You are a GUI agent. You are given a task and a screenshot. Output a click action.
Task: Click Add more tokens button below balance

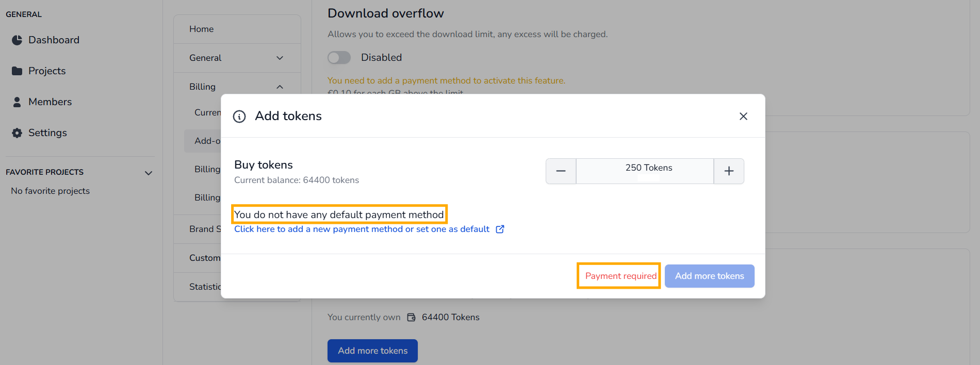click(x=372, y=351)
